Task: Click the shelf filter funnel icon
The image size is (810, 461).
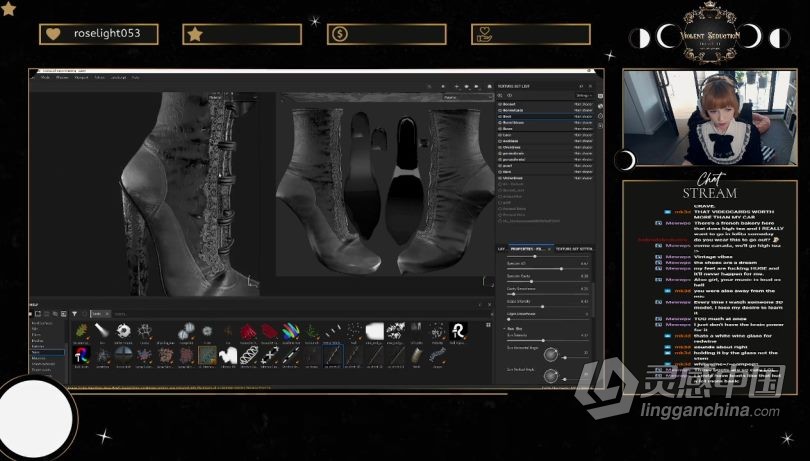Action: 74,314
